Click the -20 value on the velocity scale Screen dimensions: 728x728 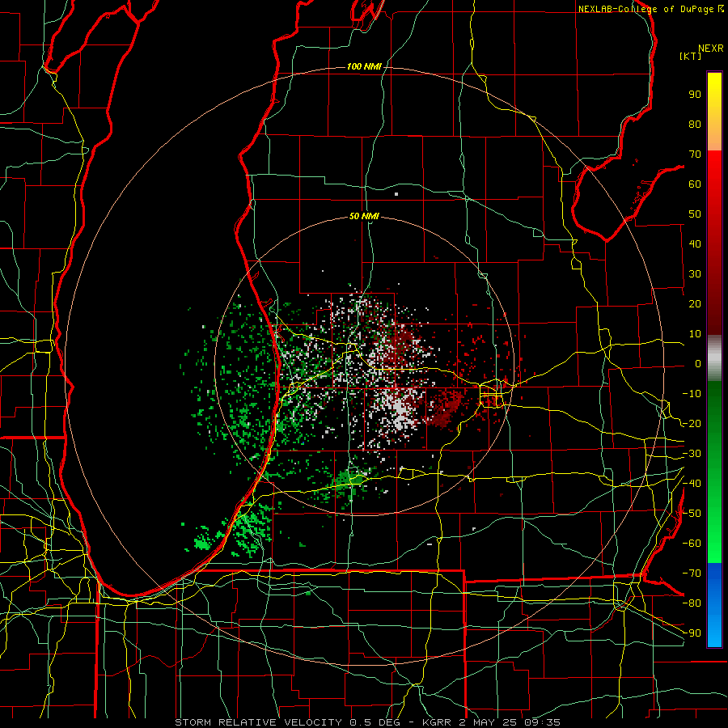point(692,423)
